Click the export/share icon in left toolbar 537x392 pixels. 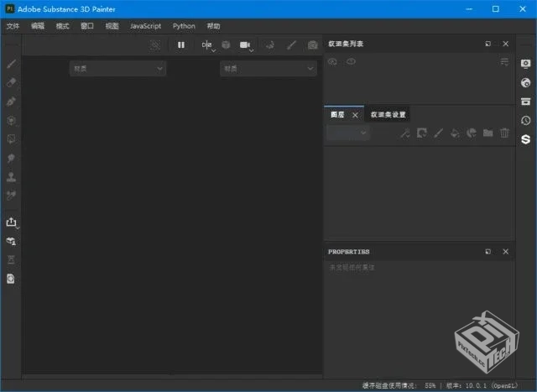[11, 222]
